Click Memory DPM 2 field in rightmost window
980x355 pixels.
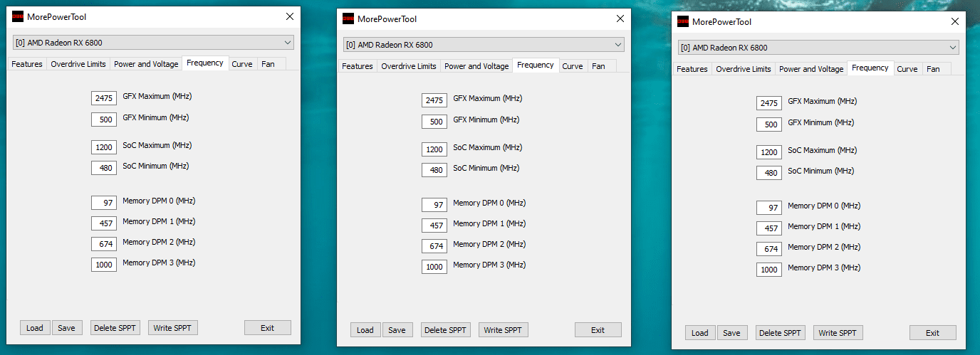click(769, 248)
